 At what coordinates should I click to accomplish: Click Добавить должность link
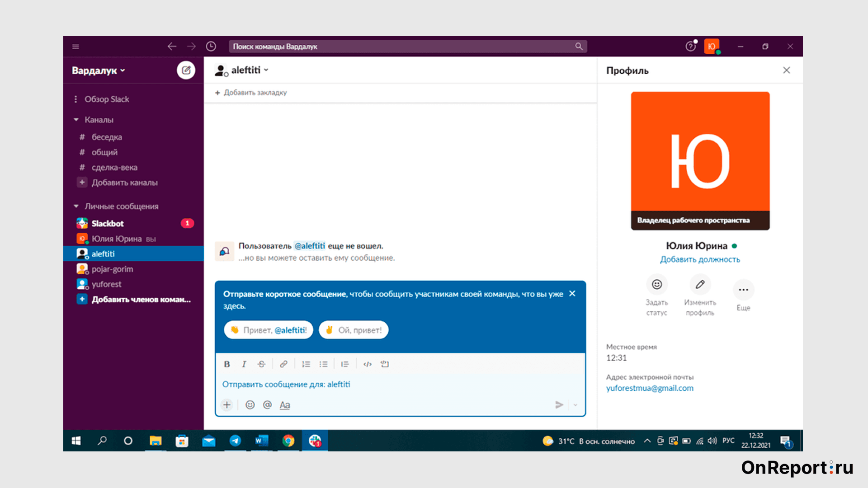(x=700, y=259)
